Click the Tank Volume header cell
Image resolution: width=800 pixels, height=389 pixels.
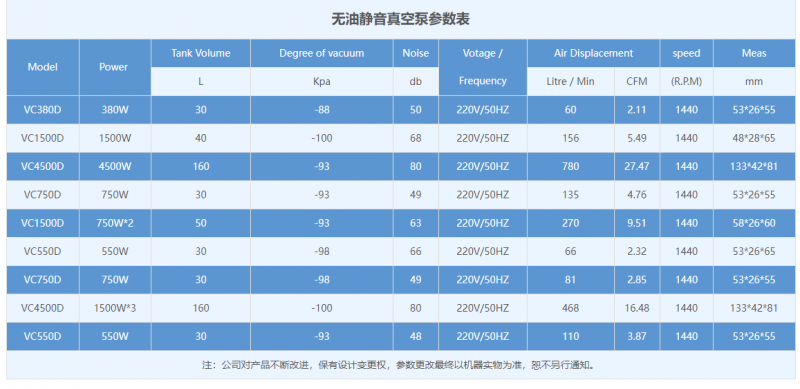click(201, 53)
